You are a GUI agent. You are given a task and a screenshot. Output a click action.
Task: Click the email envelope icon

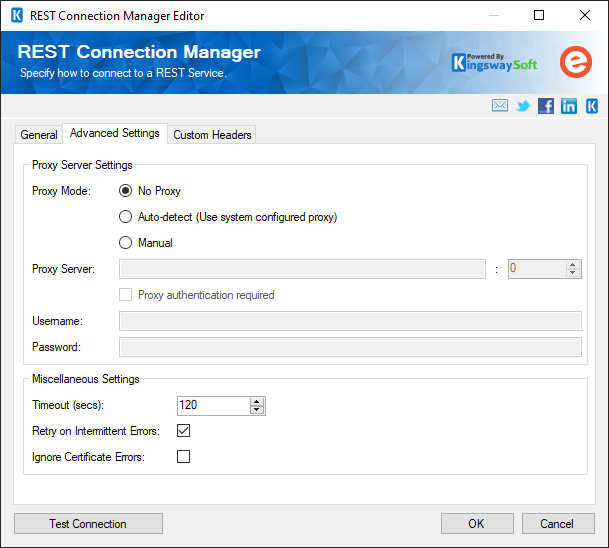tap(499, 106)
